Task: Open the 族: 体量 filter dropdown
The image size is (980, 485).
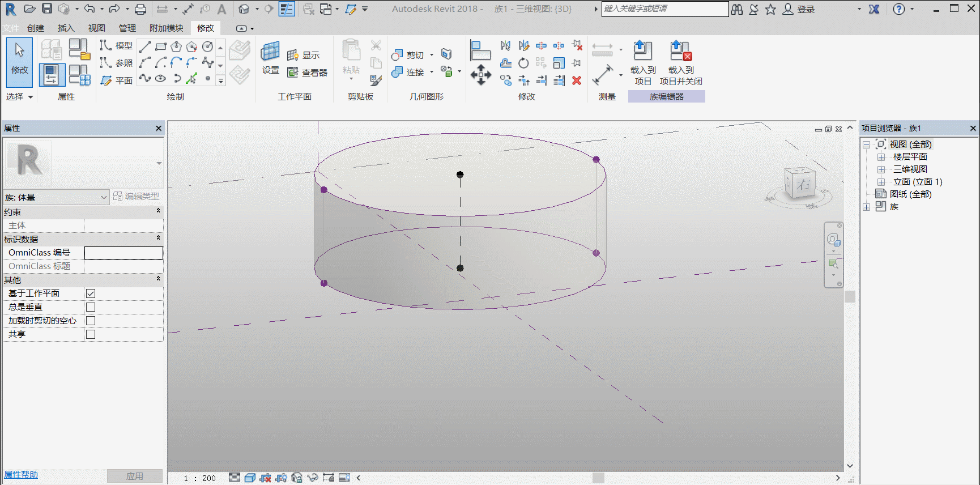Action: pyautogui.click(x=56, y=197)
